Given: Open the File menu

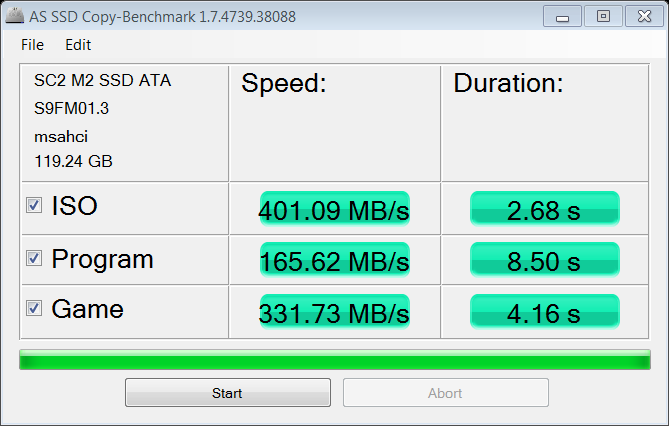Looking at the screenshot, I should pyautogui.click(x=32, y=45).
